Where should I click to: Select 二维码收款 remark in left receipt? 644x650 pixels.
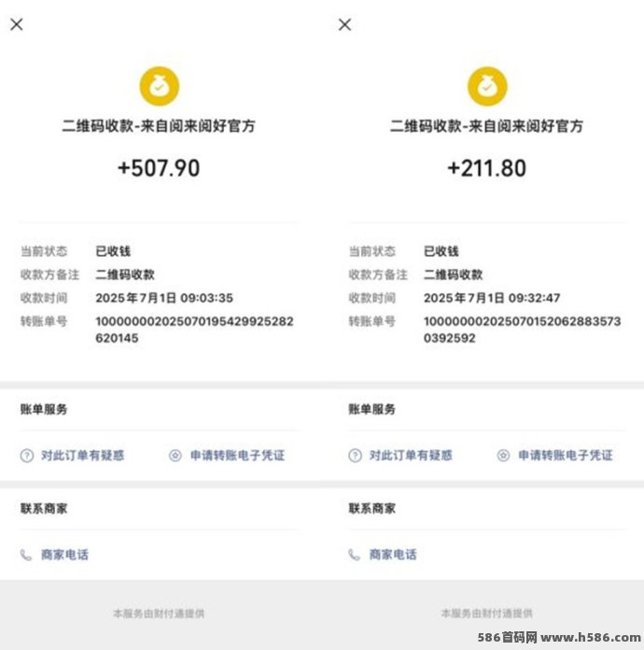pos(125,275)
